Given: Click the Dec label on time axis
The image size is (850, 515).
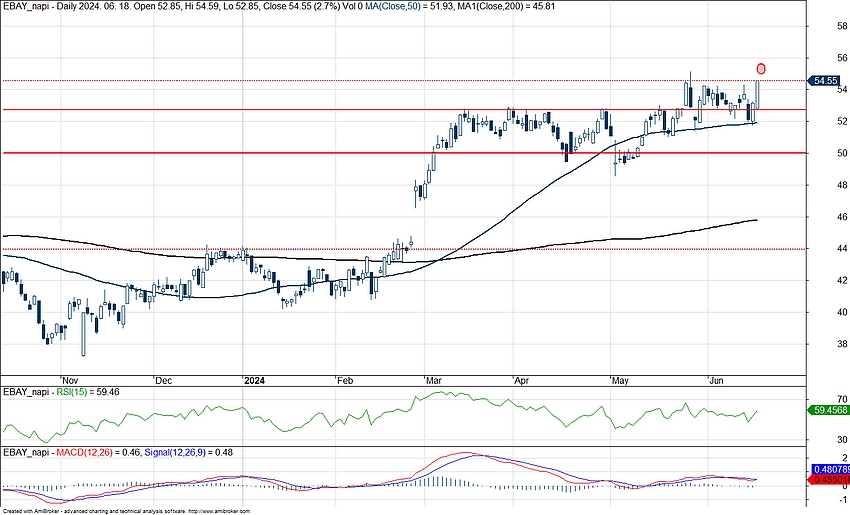Looking at the screenshot, I should point(163,381).
